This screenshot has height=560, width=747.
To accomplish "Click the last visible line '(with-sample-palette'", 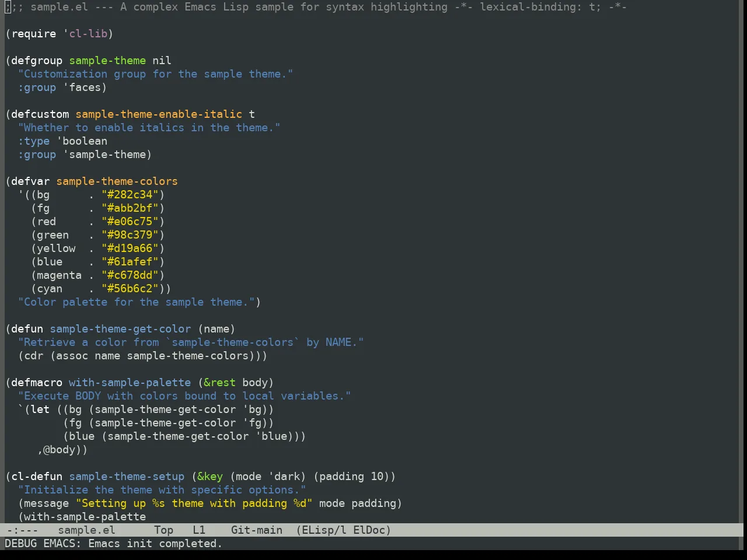I will pyautogui.click(x=82, y=517).
